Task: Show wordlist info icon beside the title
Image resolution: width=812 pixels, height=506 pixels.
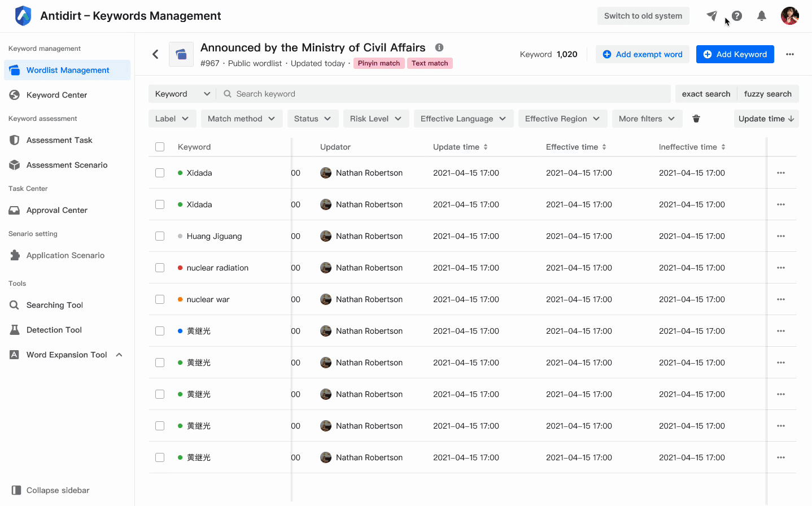Action: click(439, 47)
